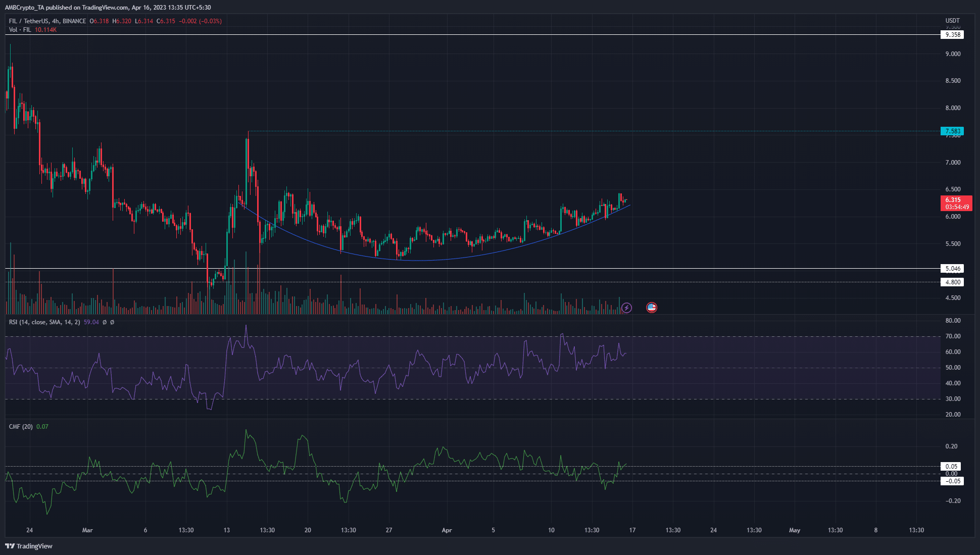Viewport: 980px width, 555px height.
Task: Click the 4.800 price level label
Action: pos(953,282)
